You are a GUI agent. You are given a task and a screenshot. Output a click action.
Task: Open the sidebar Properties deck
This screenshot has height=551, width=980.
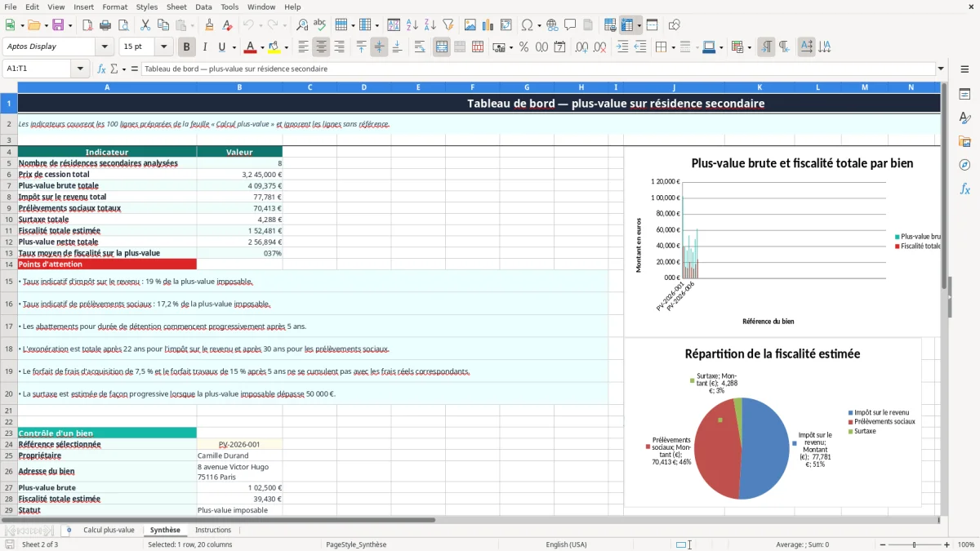click(964, 94)
